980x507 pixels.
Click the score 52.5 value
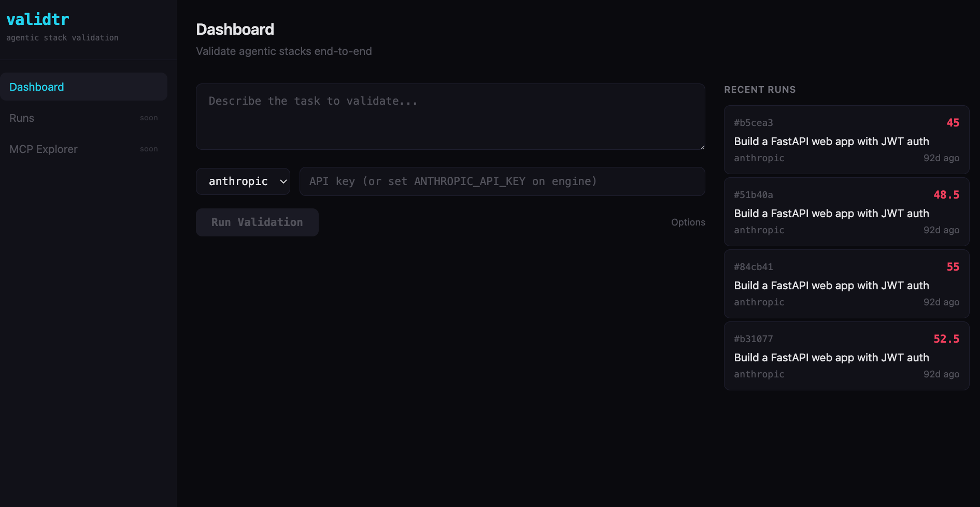pyautogui.click(x=946, y=339)
